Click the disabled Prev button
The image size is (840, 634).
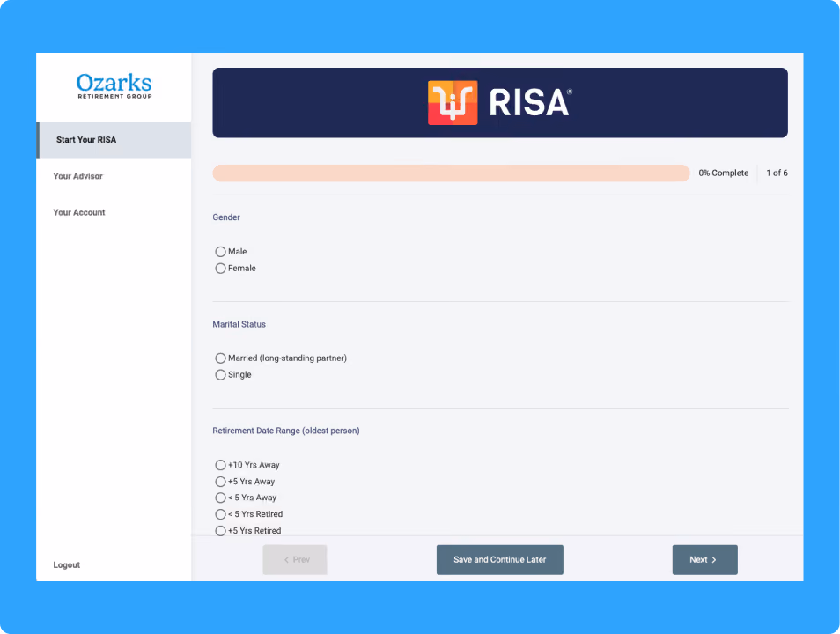pyautogui.click(x=295, y=559)
